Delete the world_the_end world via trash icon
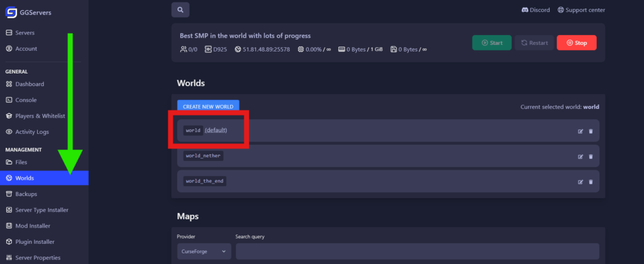 tap(591, 182)
